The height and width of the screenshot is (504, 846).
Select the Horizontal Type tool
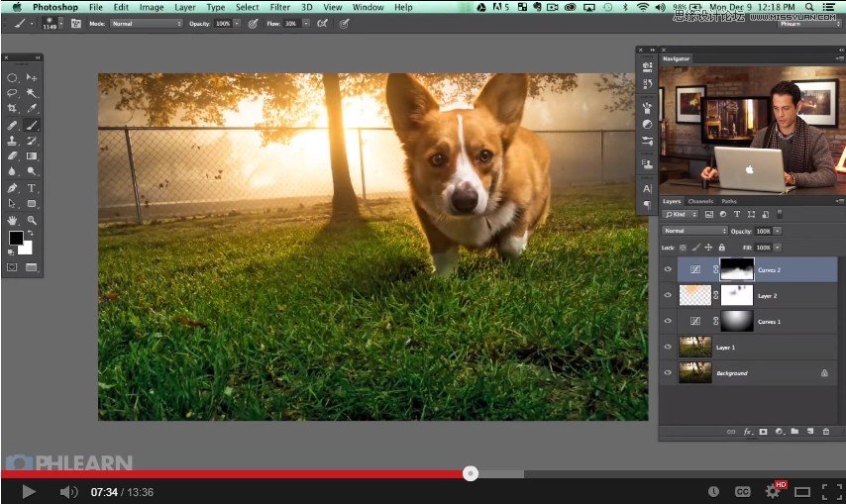(x=32, y=188)
